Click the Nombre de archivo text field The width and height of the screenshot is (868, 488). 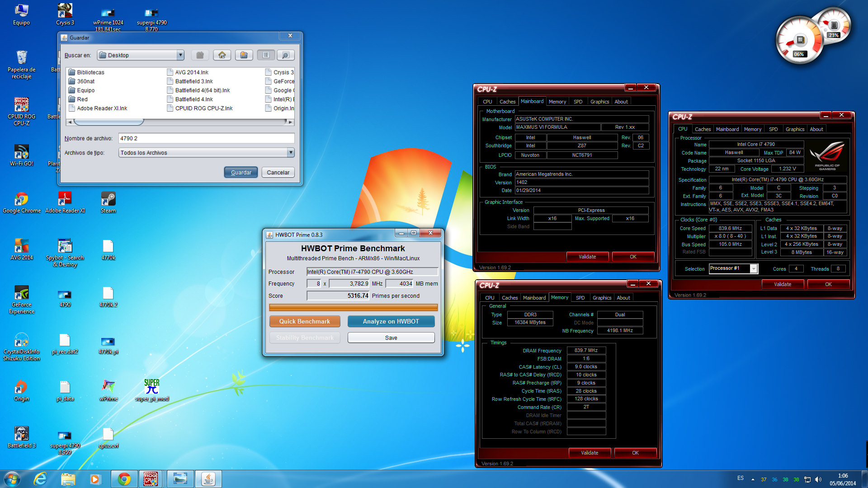pos(207,138)
